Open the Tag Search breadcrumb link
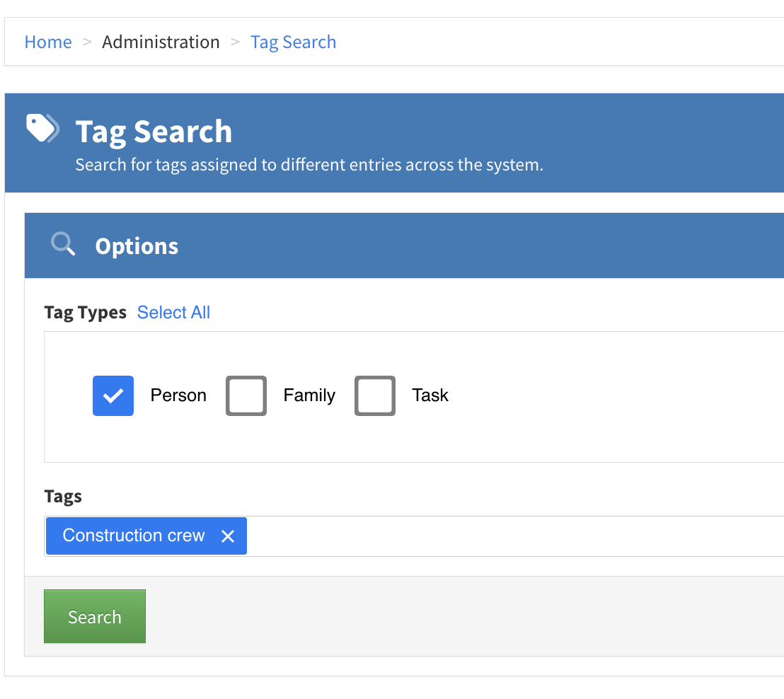The width and height of the screenshot is (784, 699). pyautogui.click(x=293, y=42)
